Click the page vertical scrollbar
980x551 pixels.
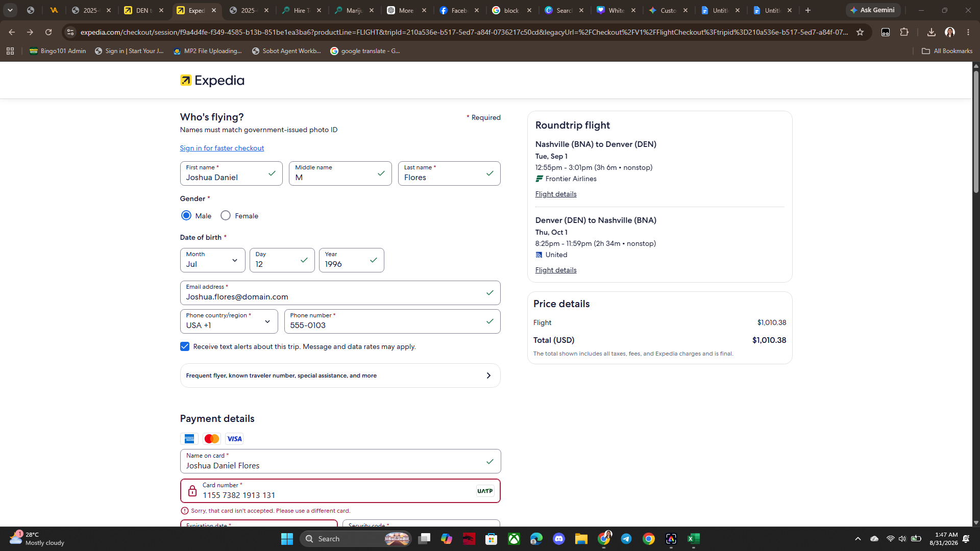[976, 132]
